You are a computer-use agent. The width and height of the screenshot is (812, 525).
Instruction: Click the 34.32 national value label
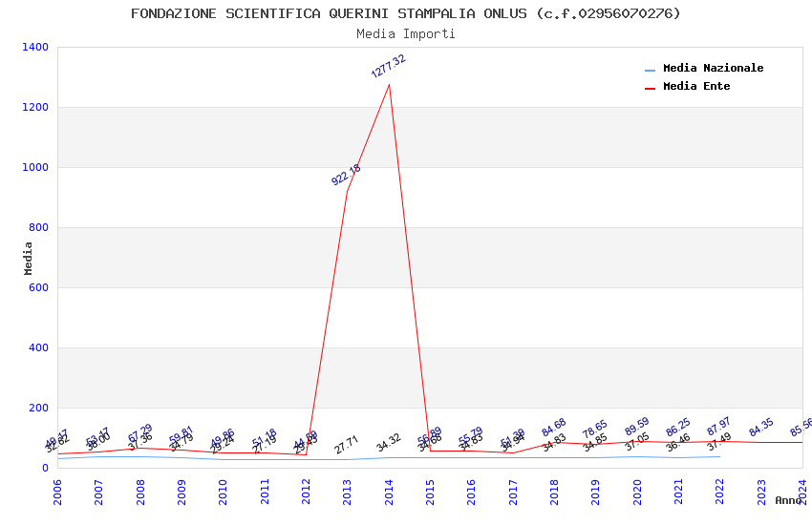tap(389, 443)
